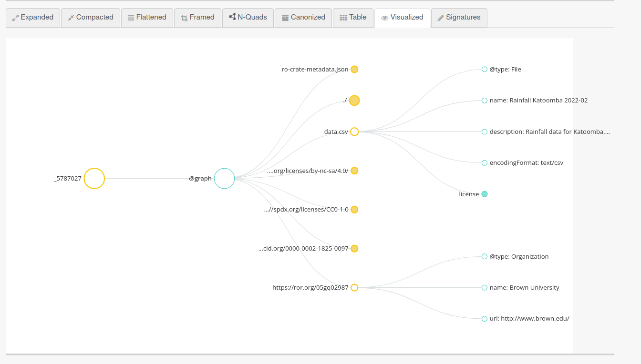641x364 pixels.
Task: Expand the by-nc-sa/4.0/ license node
Action: click(x=354, y=171)
